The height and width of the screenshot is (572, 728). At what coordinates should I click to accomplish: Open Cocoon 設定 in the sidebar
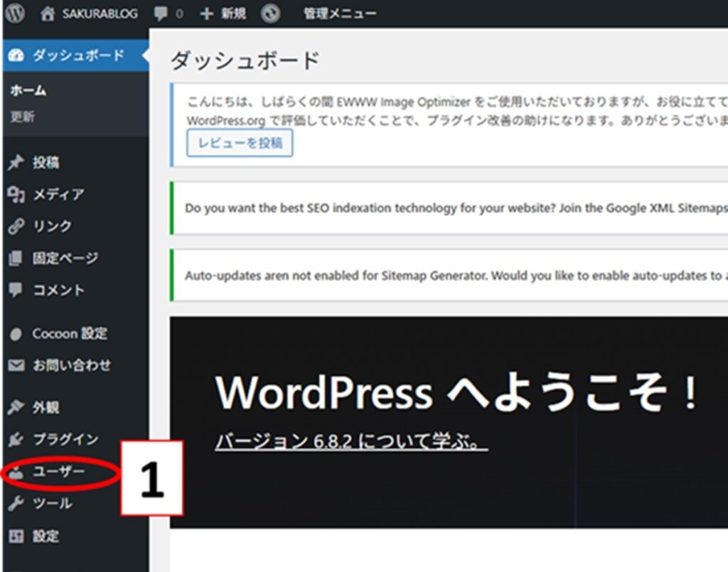[70, 333]
